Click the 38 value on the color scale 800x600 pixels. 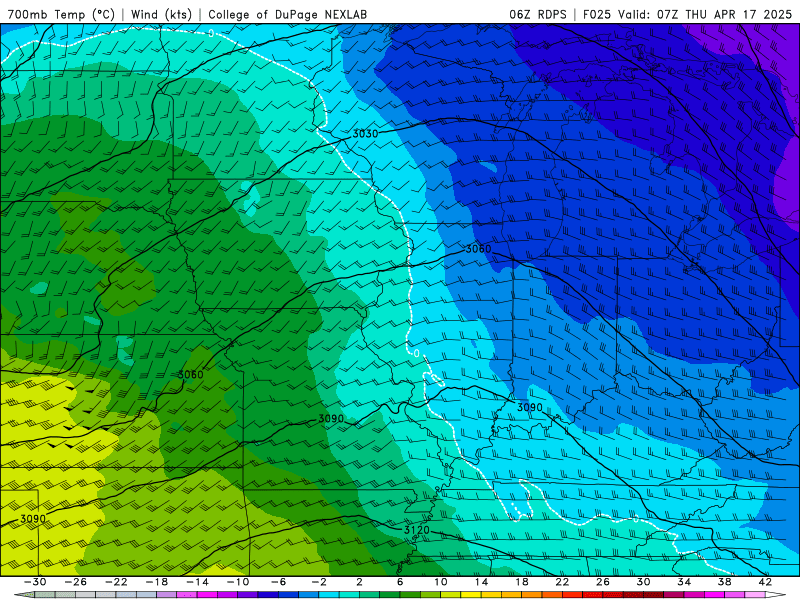(724, 582)
